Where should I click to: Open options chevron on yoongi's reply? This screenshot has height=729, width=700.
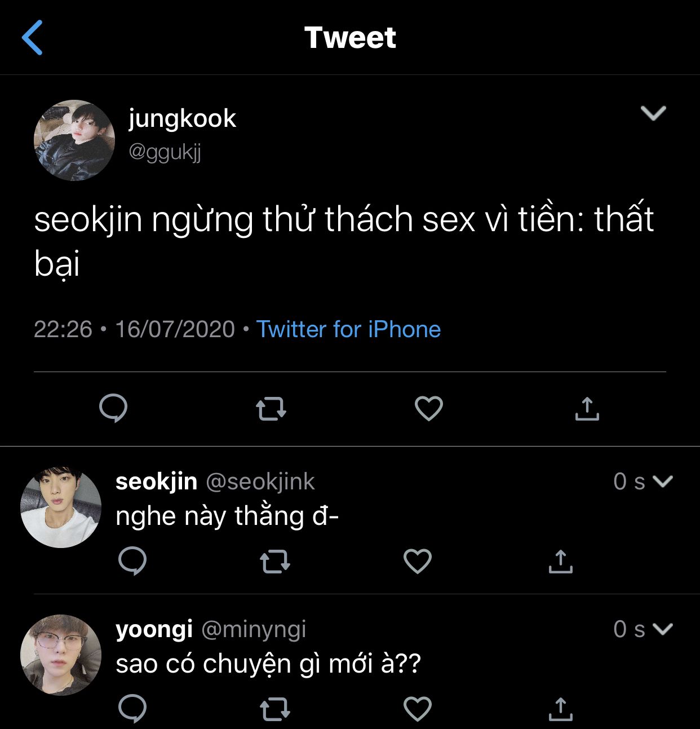(662, 629)
